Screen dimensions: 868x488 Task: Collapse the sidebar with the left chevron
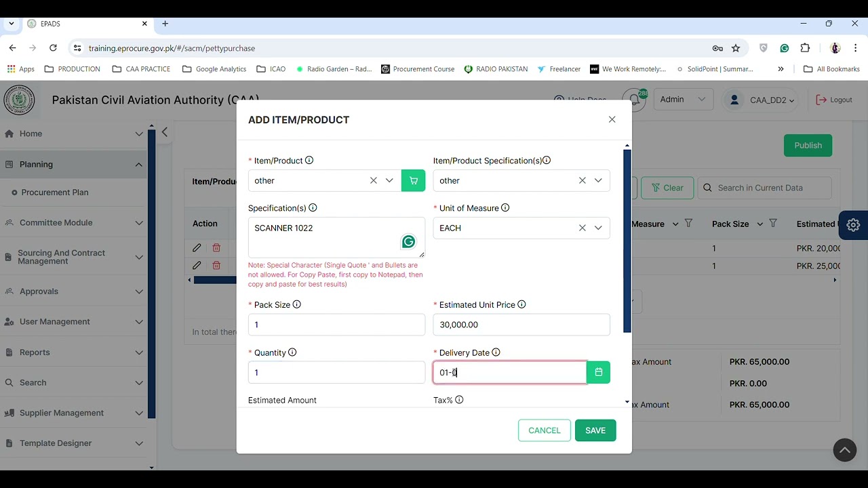[164, 132]
